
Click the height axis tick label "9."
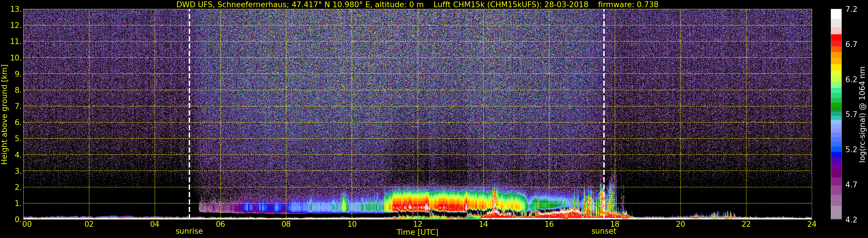[18, 74]
